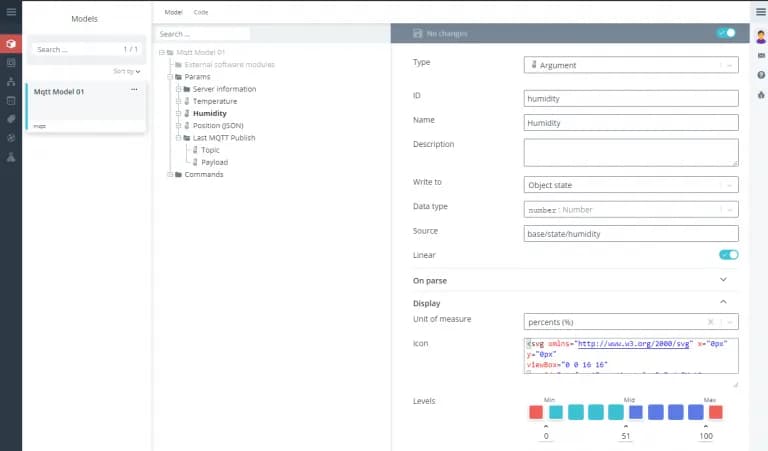This screenshot has height=451, width=768.
Task: Open the user avatar icon at top right
Action: coord(761,36)
